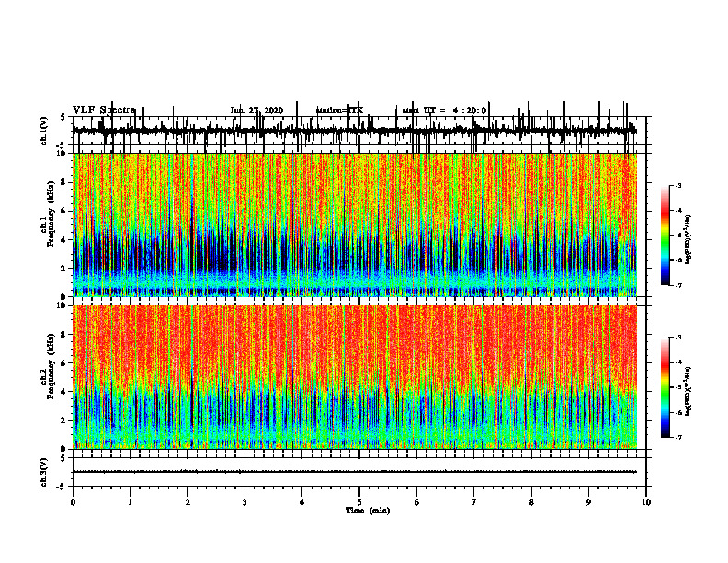Click the ch.1 color scale bar
Viewport: 728px width, 563px height.
tap(665, 236)
